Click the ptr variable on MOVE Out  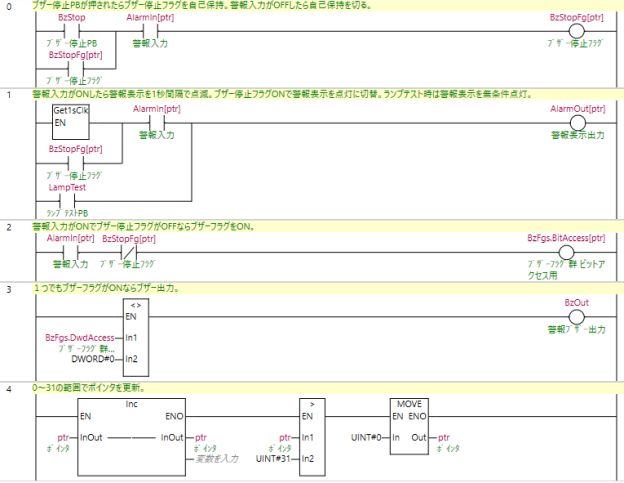coord(444,438)
